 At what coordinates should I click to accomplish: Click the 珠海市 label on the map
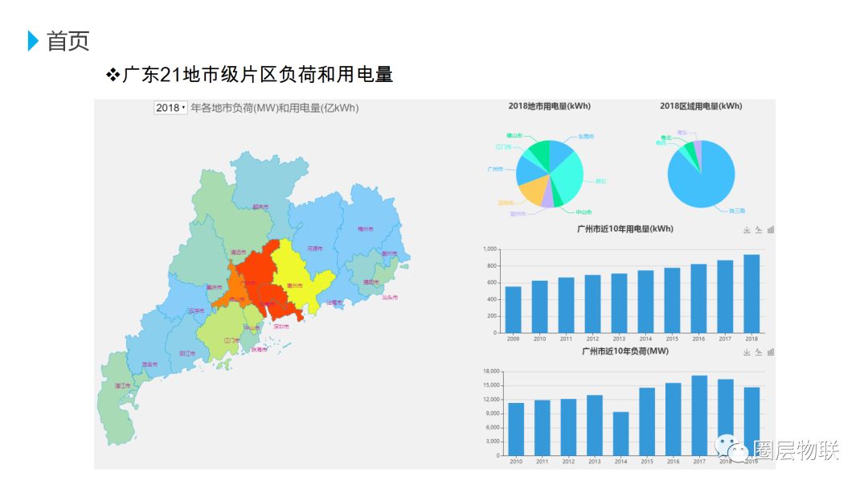pos(259,349)
